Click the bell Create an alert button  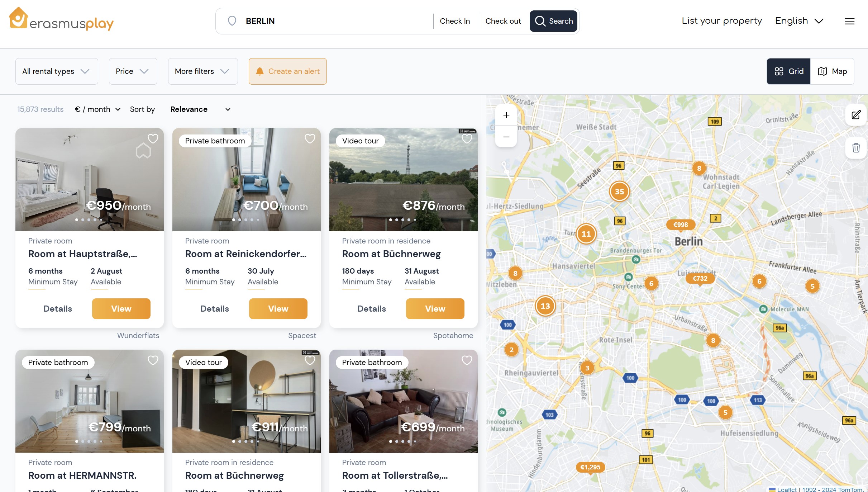click(x=287, y=71)
